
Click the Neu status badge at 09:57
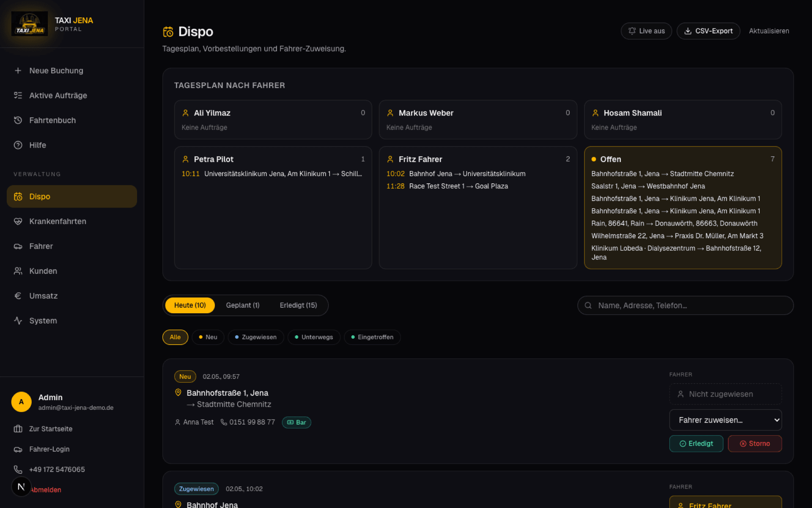click(185, 377)
